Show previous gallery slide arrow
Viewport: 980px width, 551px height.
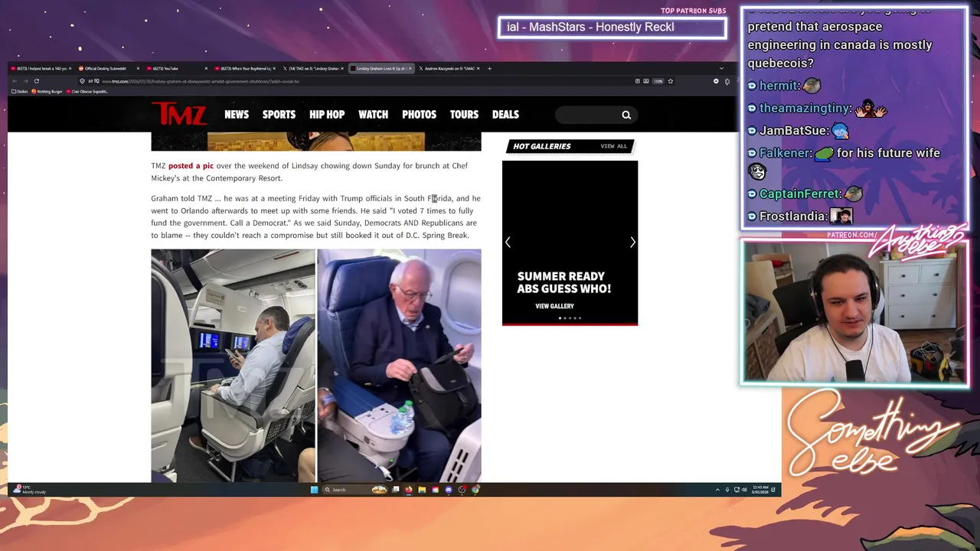pyautogui.click(x=508, y=242)
